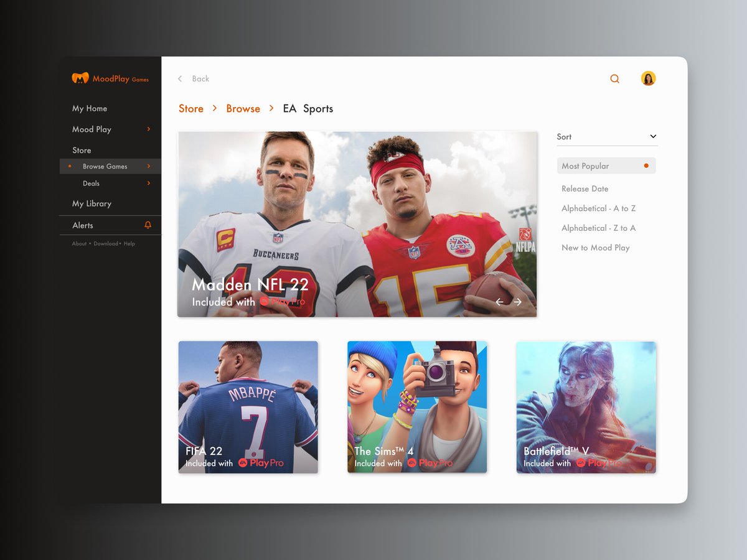Sort by Alphabetical - Z to A
747x560 pixels.
(x=598, y=228)
